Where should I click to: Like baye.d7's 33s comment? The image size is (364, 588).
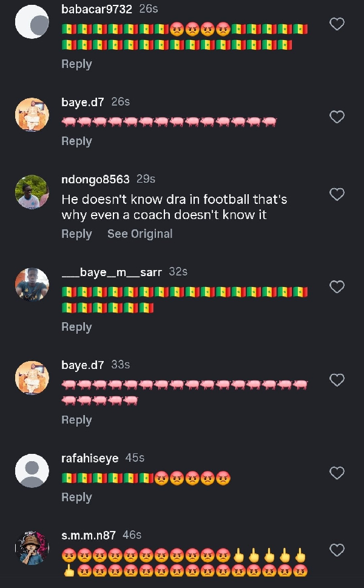pyautogui.click(x=336, y=380)
